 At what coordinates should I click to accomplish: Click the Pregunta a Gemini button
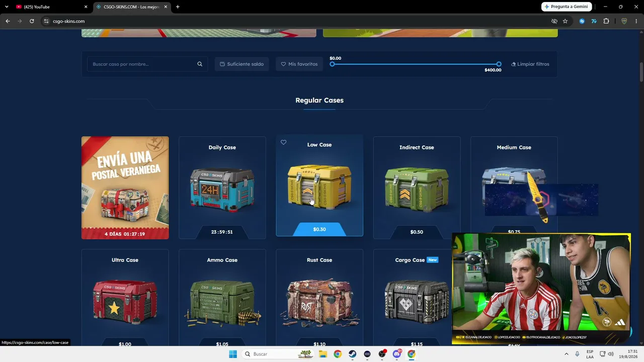tap(567, 7)
